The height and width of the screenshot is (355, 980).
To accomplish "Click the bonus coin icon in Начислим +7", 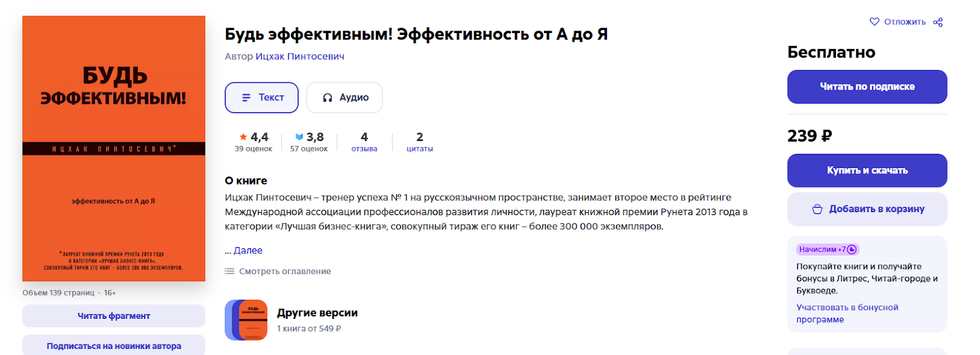I will point(851,250).
